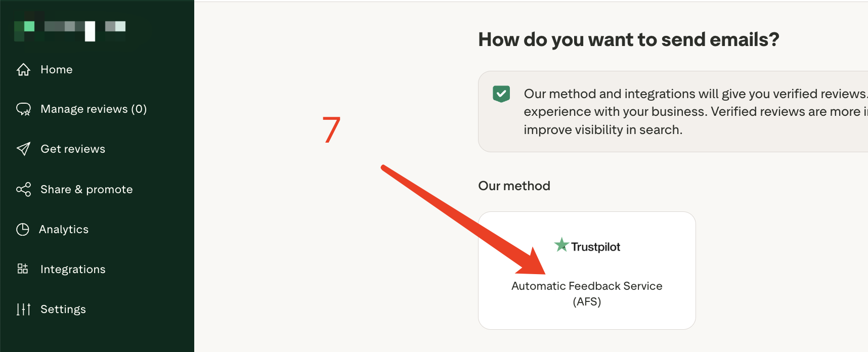
Task: Open the Settings menu label
Action: click(63, 309)
